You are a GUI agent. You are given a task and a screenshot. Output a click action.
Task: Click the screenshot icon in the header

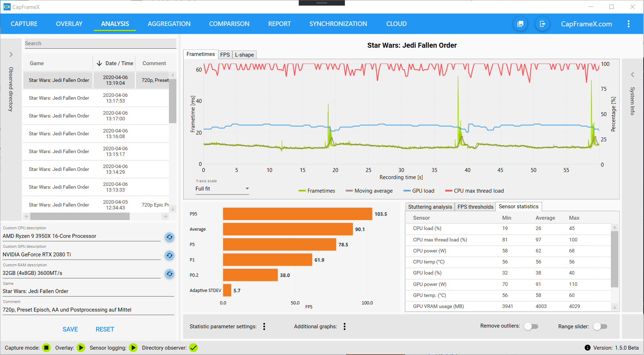click(x=520, y=24)
